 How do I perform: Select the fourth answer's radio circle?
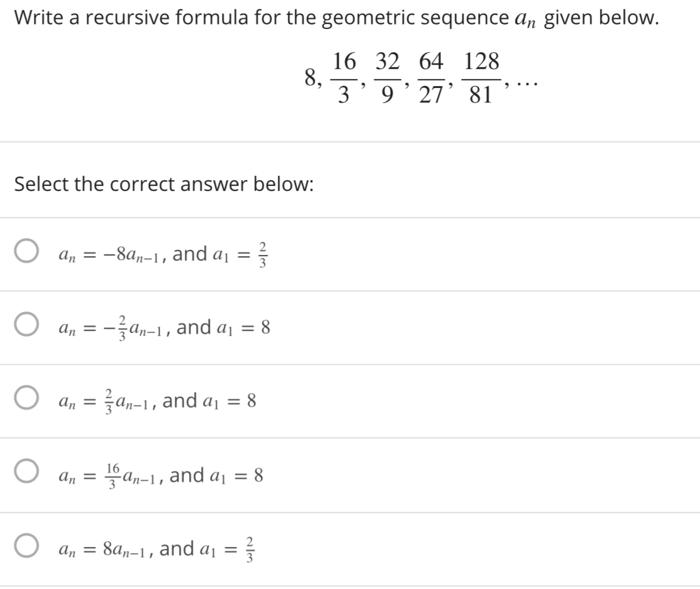[x=25, y=473]
